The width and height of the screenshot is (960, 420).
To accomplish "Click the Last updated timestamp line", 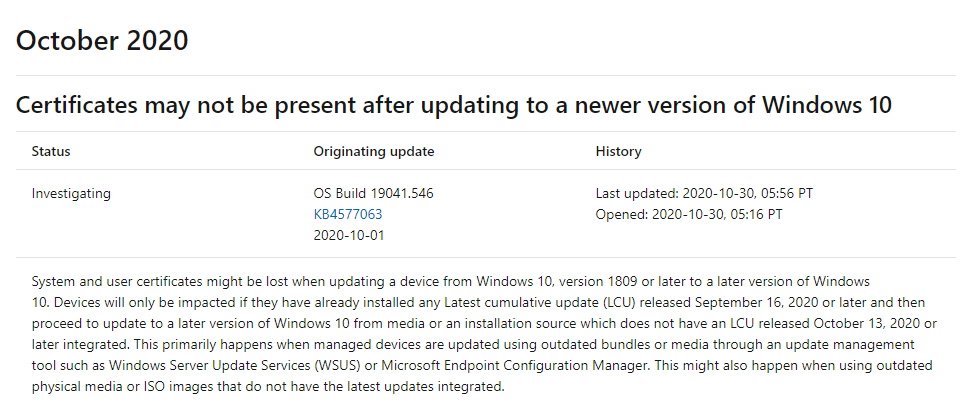I will (x=704, y=193).
